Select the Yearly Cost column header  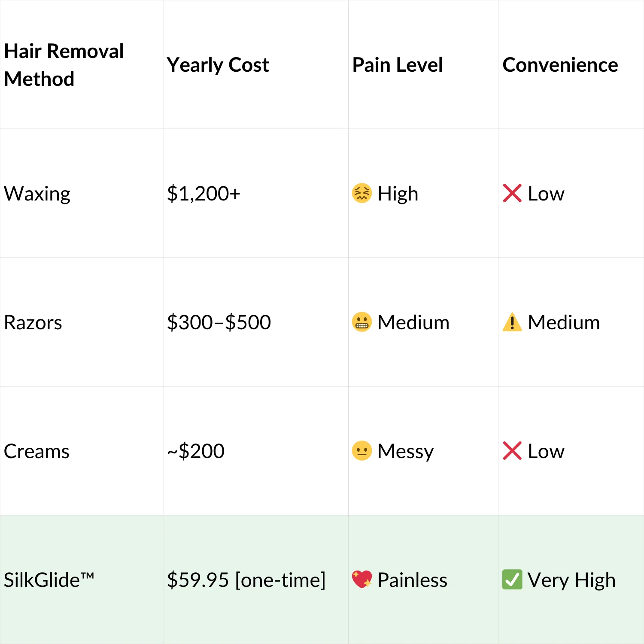[x=218, y=65]
